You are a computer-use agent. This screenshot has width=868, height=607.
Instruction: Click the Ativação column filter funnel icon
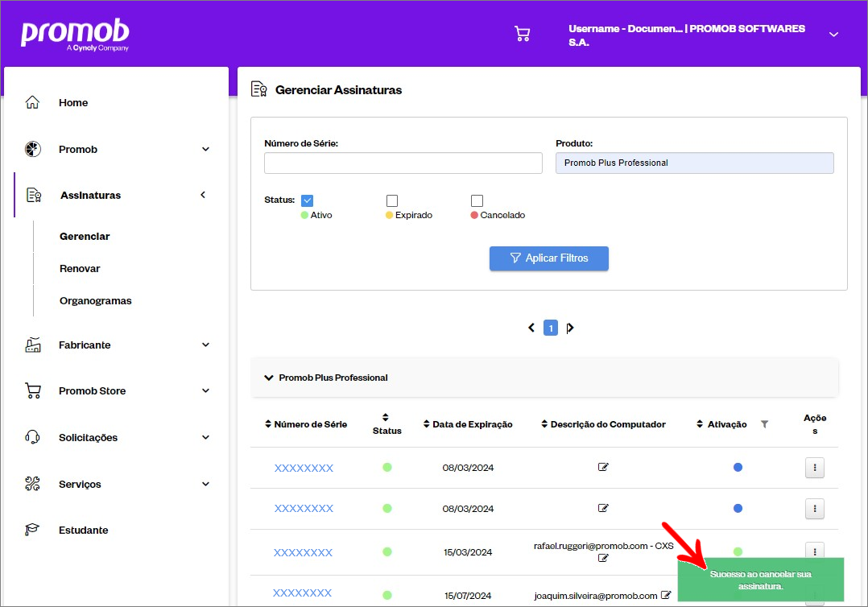[764, 424]
